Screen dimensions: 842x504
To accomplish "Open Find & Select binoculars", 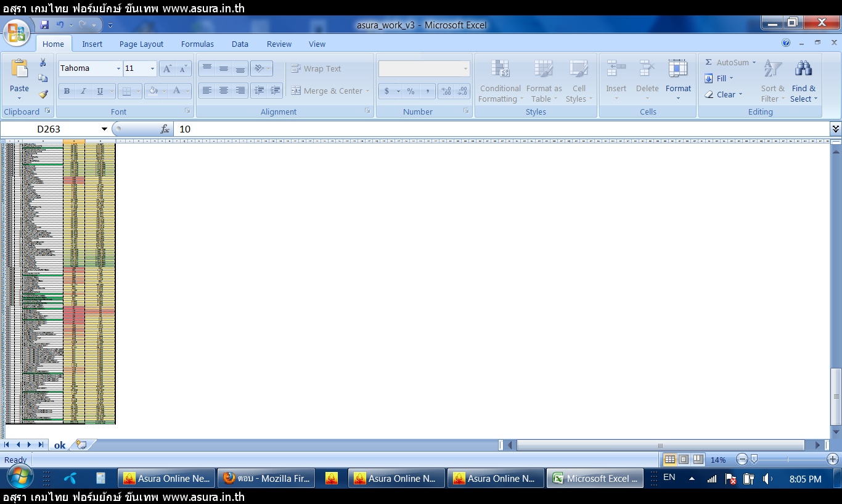I will tap(803, 81).
